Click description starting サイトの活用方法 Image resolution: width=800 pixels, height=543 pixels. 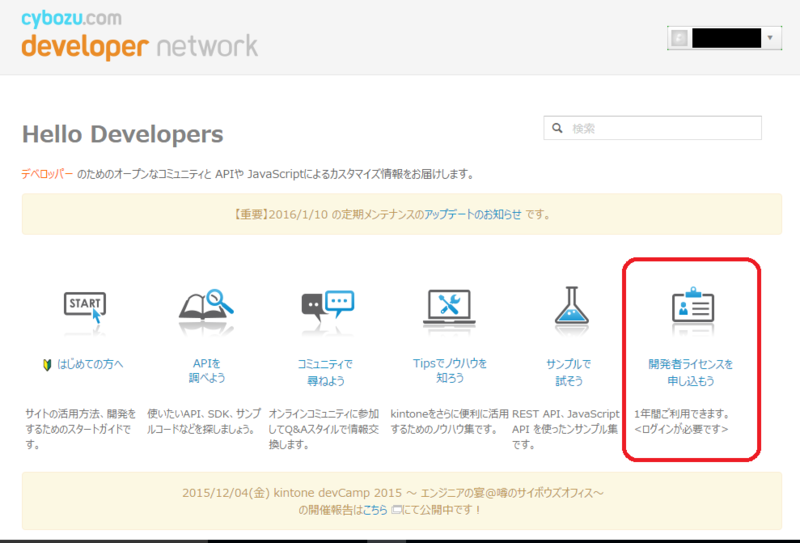(81, 429)
